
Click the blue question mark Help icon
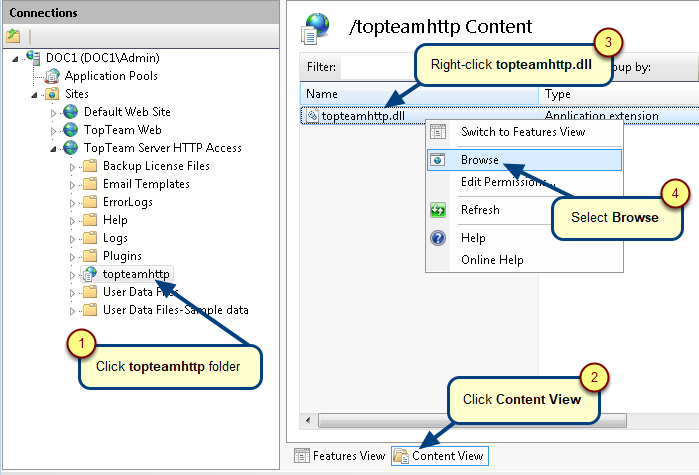click(438, 238)
